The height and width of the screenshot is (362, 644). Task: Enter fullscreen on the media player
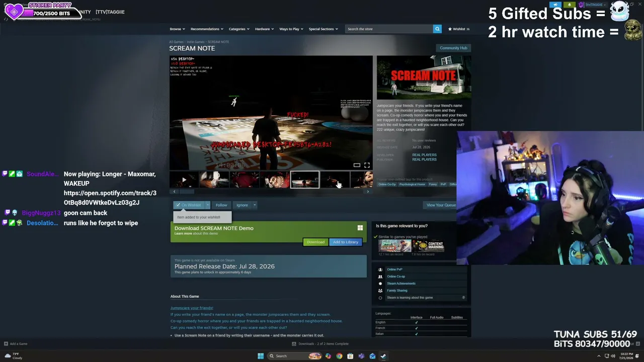pos(367,165)
